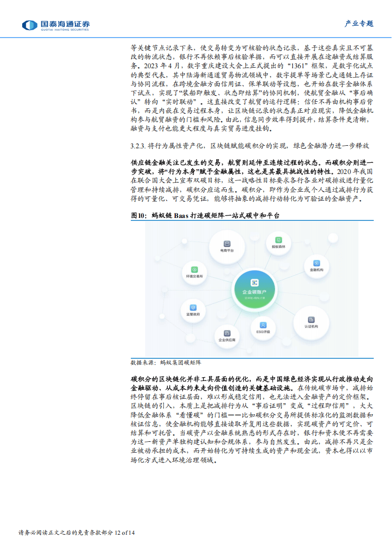Click the 国泰海通证券 logo in header
This screenshot has width=392, height=555.
click(56, 25)
